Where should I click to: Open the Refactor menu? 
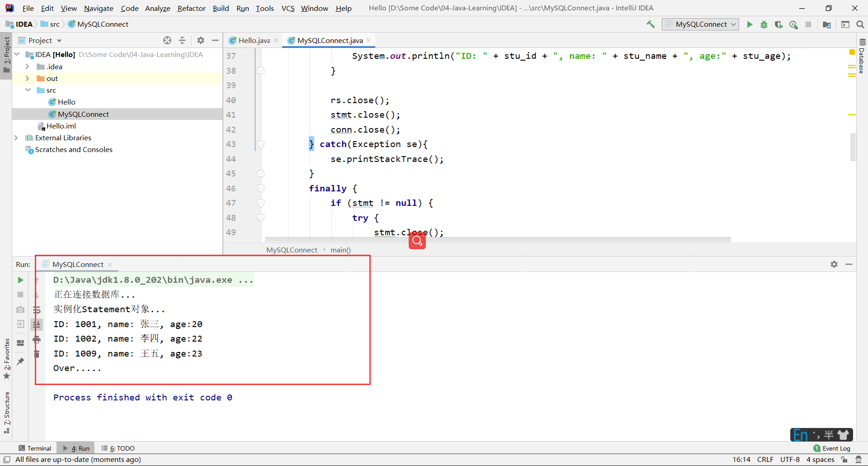[x=191, y=8]
